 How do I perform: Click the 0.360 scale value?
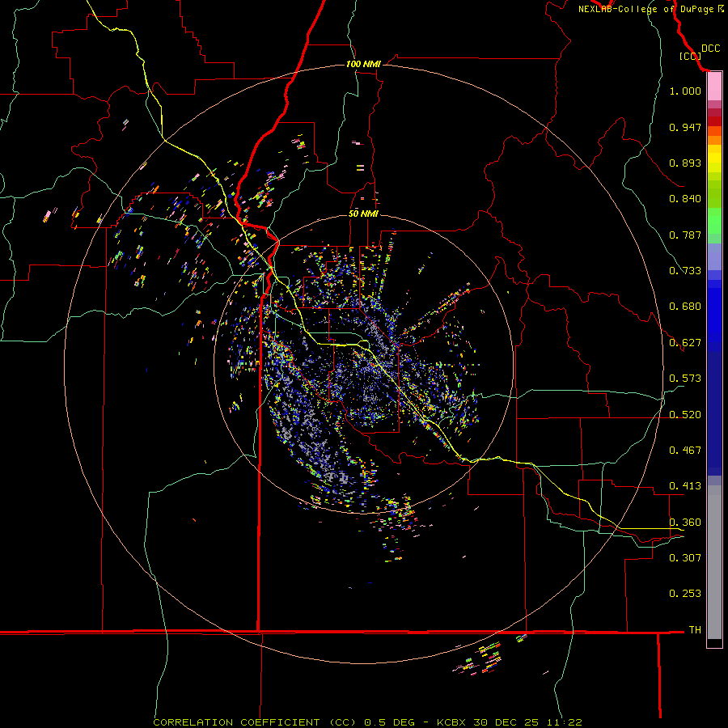click(x=685, y=523)
